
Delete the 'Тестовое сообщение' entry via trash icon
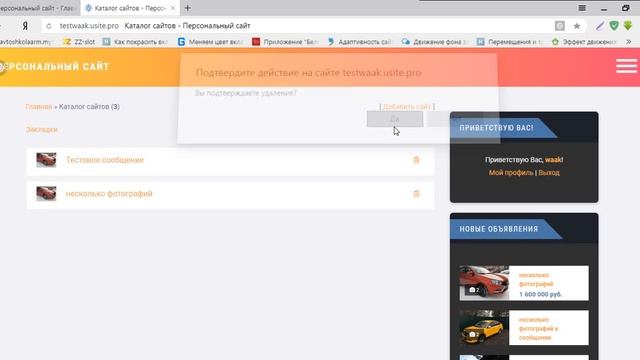[416, 160]
